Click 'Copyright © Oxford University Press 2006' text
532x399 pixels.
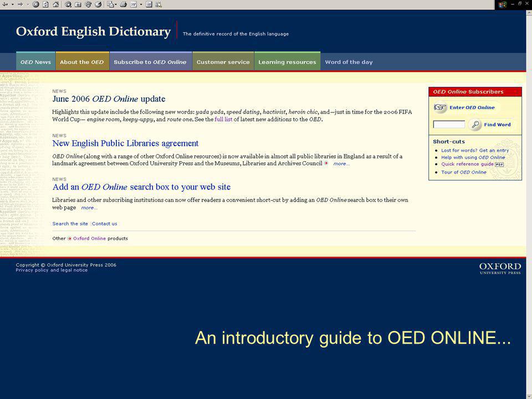(x=66, y=265)
